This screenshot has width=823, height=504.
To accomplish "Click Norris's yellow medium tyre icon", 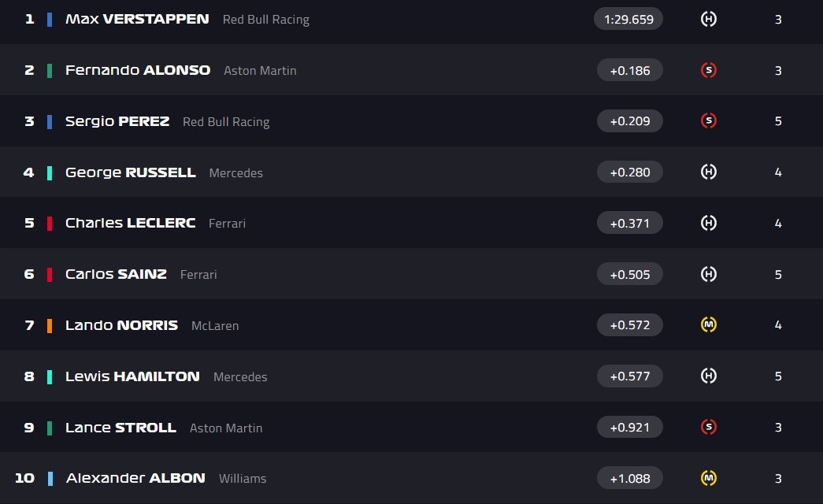I will coord(708,324).
